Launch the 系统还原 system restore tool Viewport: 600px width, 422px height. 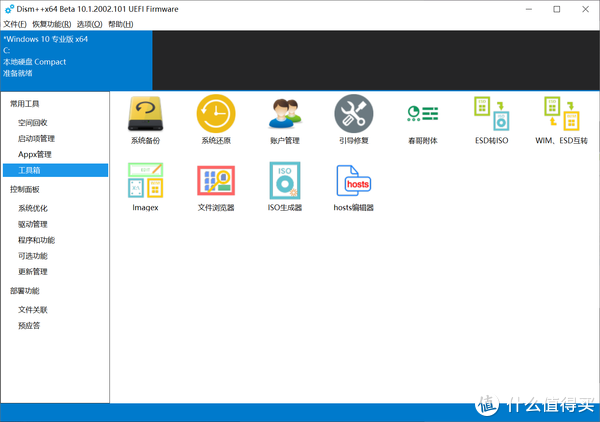[x=216, y=120]
